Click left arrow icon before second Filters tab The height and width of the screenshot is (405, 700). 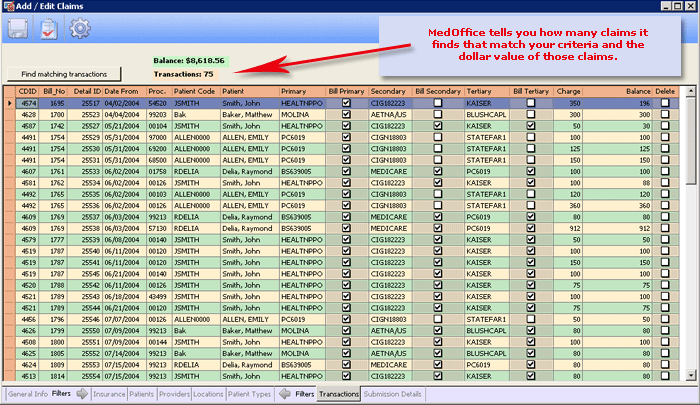284,395
